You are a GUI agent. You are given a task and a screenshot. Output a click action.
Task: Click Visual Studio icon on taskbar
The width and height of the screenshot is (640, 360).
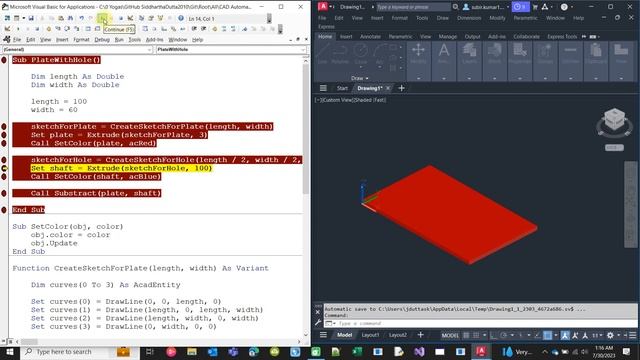pos(419,351)
